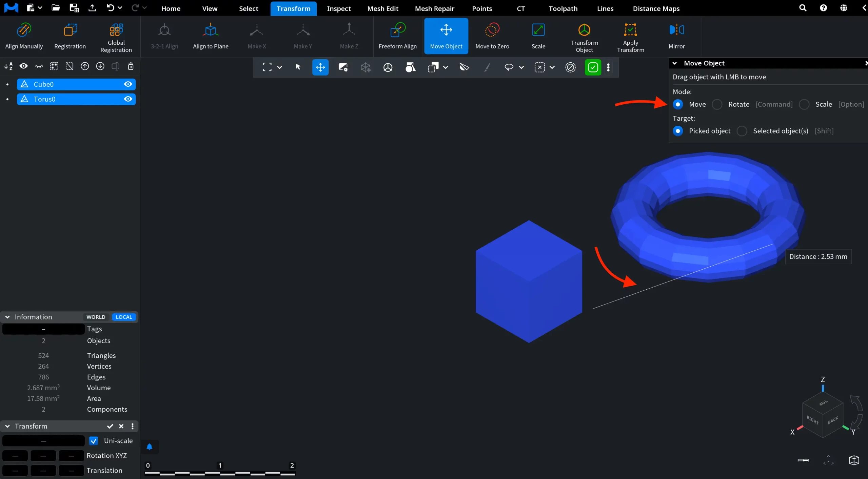Uncheck the Uni-scale checkbox

pyautogui.click(x=93, y=441)
